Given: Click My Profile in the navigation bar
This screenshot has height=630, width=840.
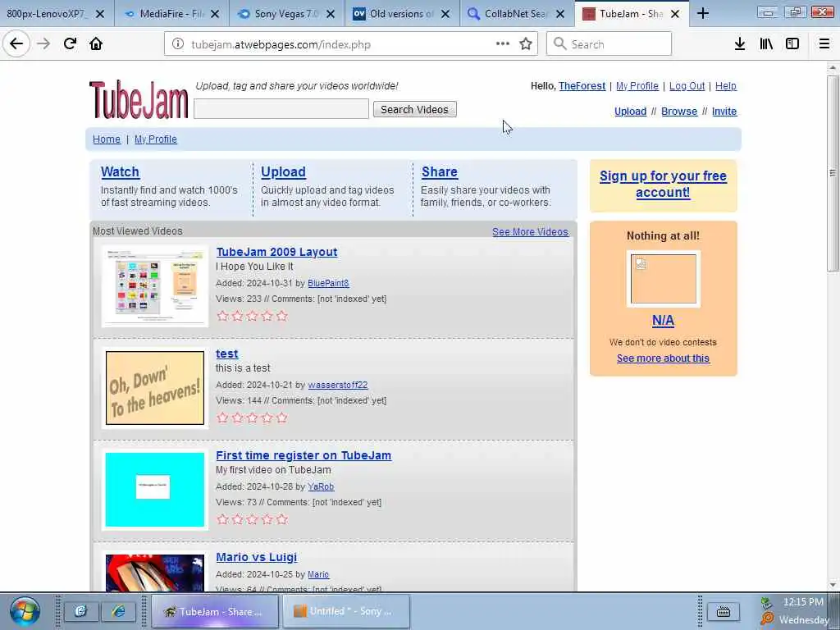Looking at the screenshot, I should (x=155, y=139).
